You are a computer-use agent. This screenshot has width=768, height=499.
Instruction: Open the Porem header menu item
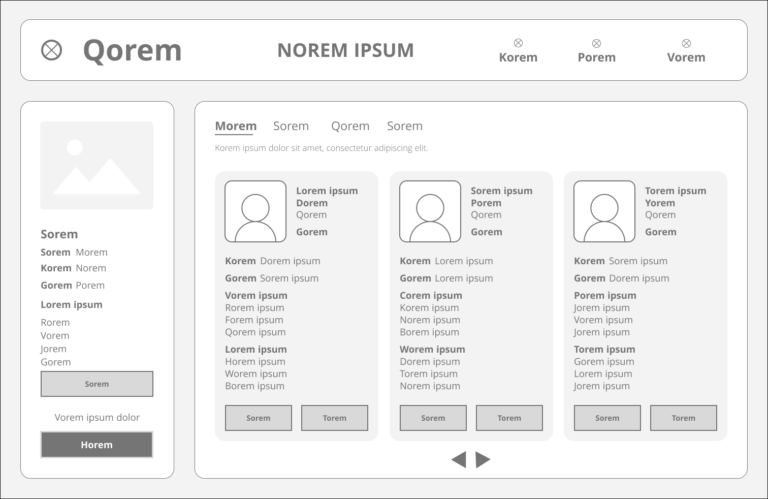click(x=597, y=57)
